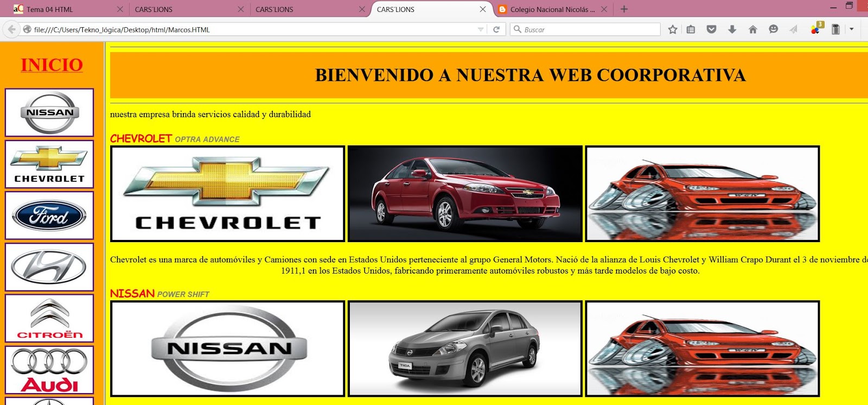Viewport: 868px width, 405px height.
Task: Restore down the browser window
Action: click(850, 6)
